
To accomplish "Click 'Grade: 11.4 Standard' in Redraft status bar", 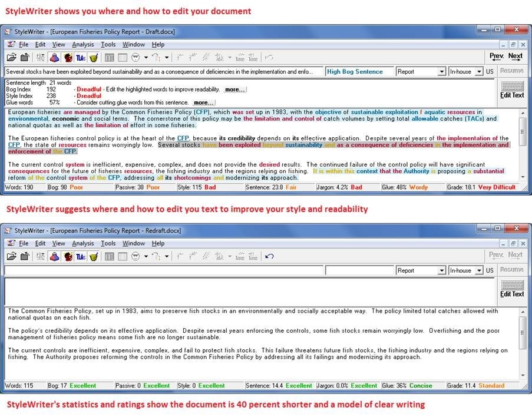I will click(475, 386).
